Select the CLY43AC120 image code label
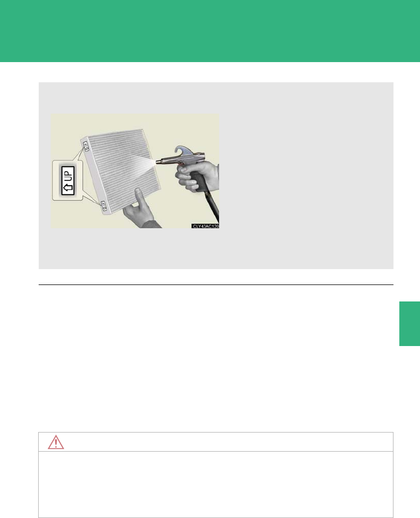This screenshot has width=420, height=518. pos(205,226)
